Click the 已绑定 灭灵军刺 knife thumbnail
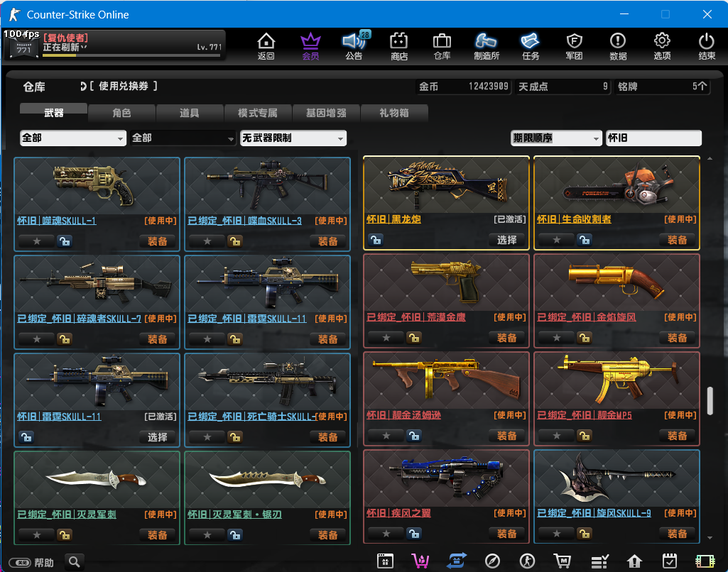 pos(97,480)
